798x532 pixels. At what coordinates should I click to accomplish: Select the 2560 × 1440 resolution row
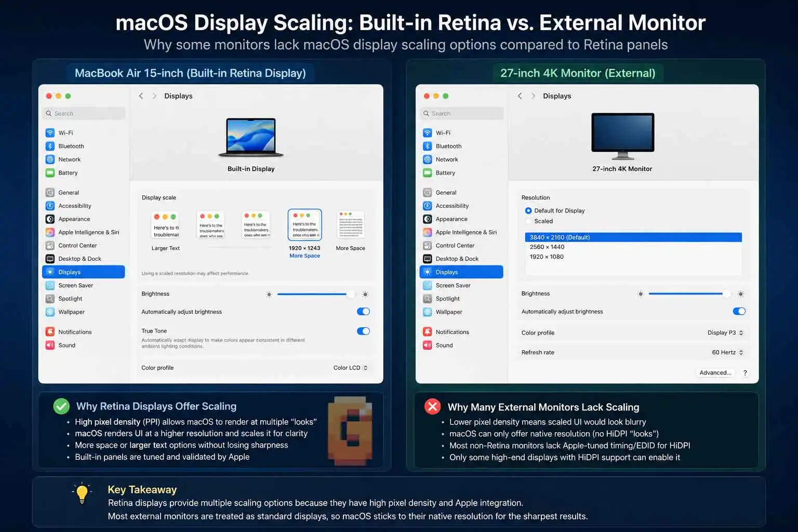[633, 247]
